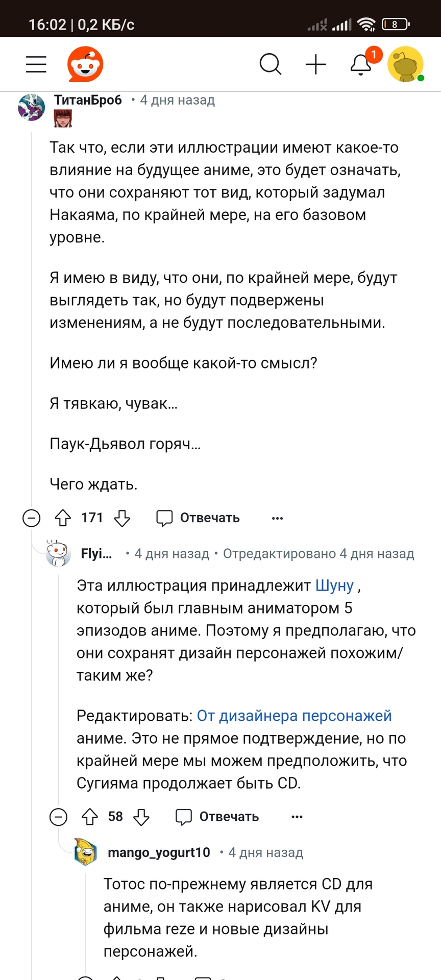
Task: Upvote the ТитанБро6 comment
Action: (x=63, y=518)
